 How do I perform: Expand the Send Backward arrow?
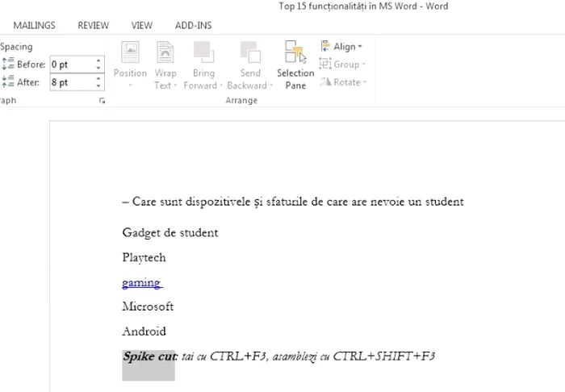pyautogui.click(x=271, y=85)
